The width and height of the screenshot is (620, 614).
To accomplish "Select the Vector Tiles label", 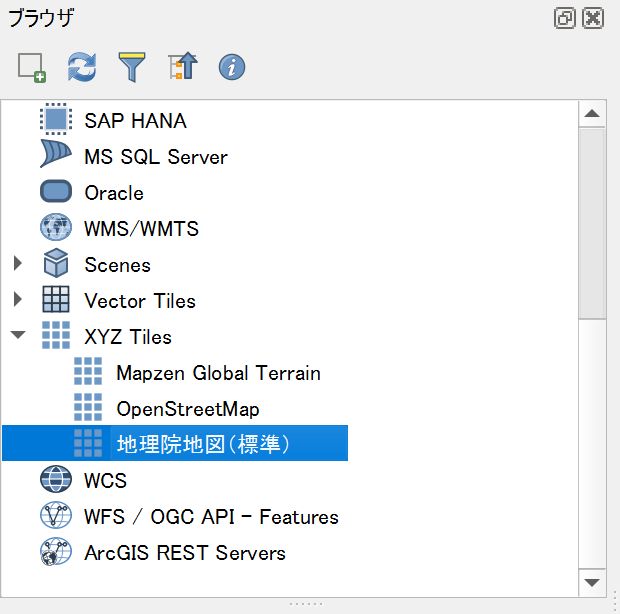I will tap(140, 301).
